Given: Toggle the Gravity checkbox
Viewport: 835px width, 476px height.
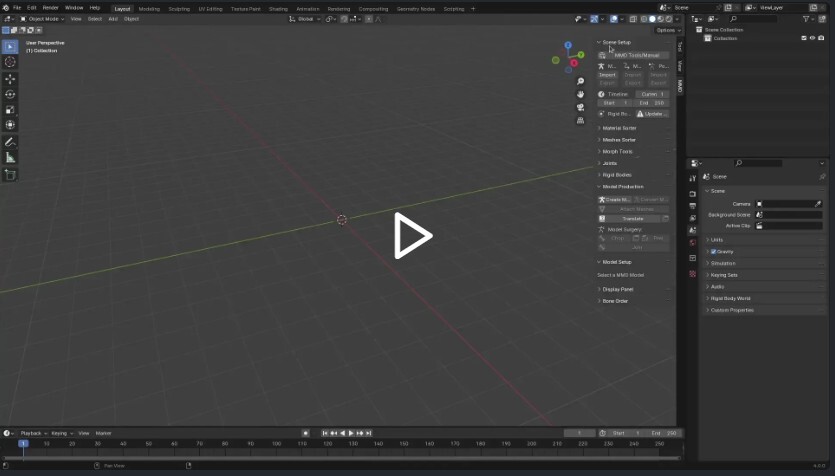Looking at the screenshot, I should tap(714, 252).
